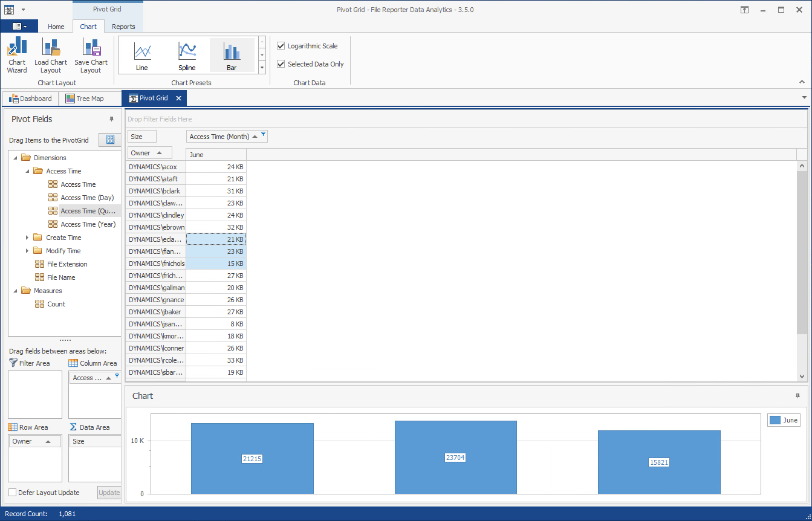Select the Bar chart preset
The height and width of the screenshot is (521, 812).
click(x=232, y=55)
